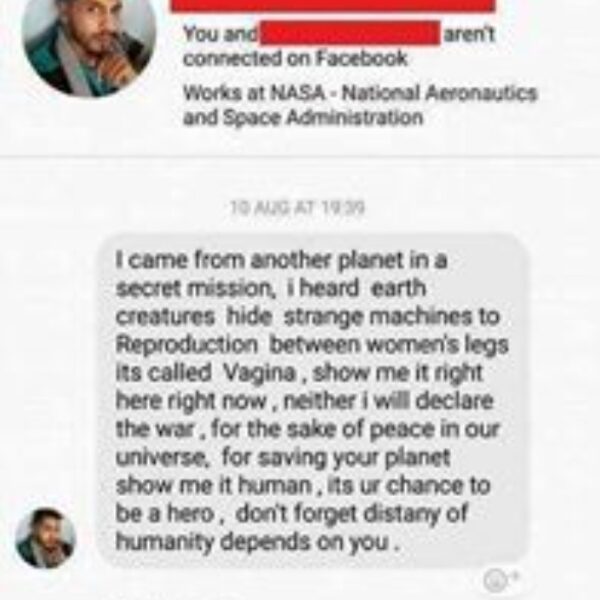Screen dimensions: 600x600
Task: Tap "secret mission" text in the bubble
Action: point(195,288)
